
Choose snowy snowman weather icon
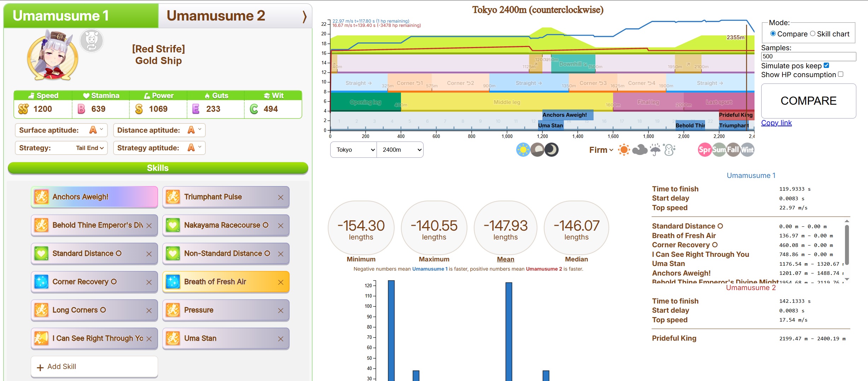point(669,150)
